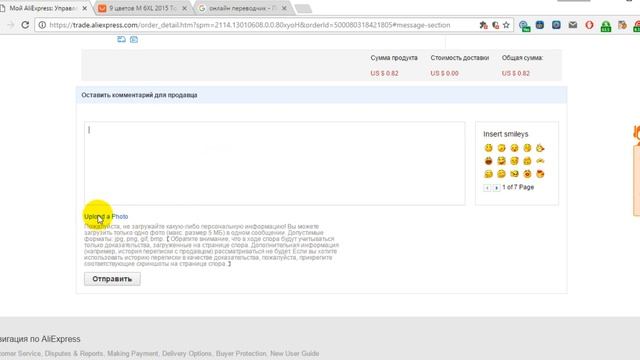Reload the current page
The image size is (640, 360).
point(25,25)
